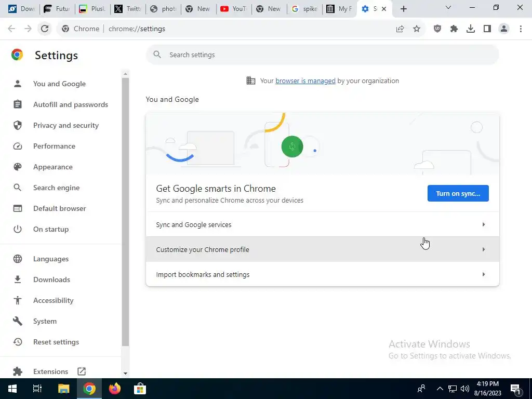532x399 pixels.
Task: Click the On startup power icon
Action: pyautogui.click(x=18, y=229)
